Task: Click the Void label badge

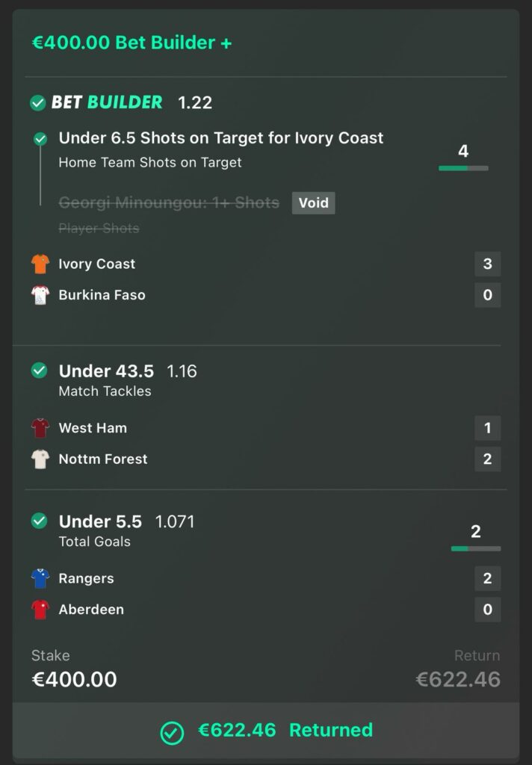Action: click(313, 202)
